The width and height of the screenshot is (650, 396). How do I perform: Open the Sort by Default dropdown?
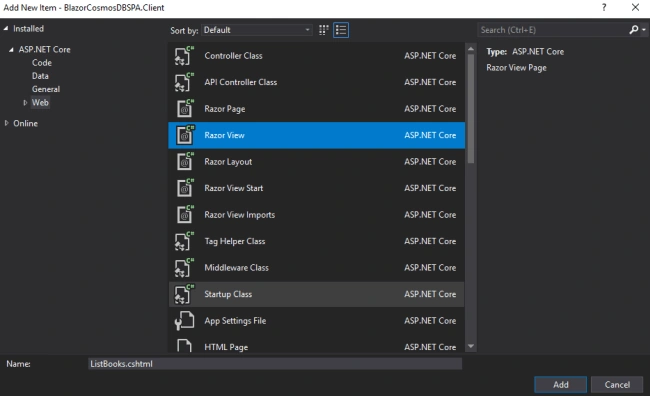tap(257, 30)
